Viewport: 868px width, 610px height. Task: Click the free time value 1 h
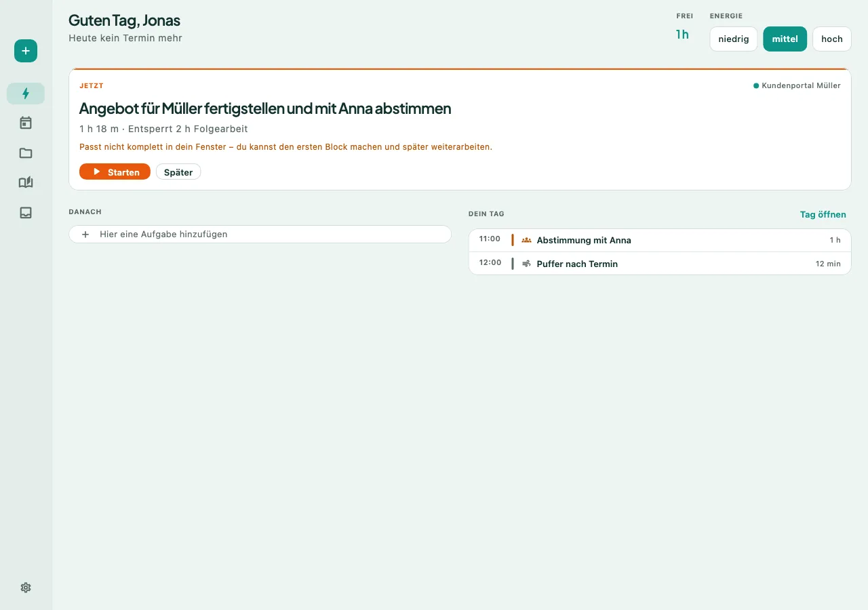682,35
